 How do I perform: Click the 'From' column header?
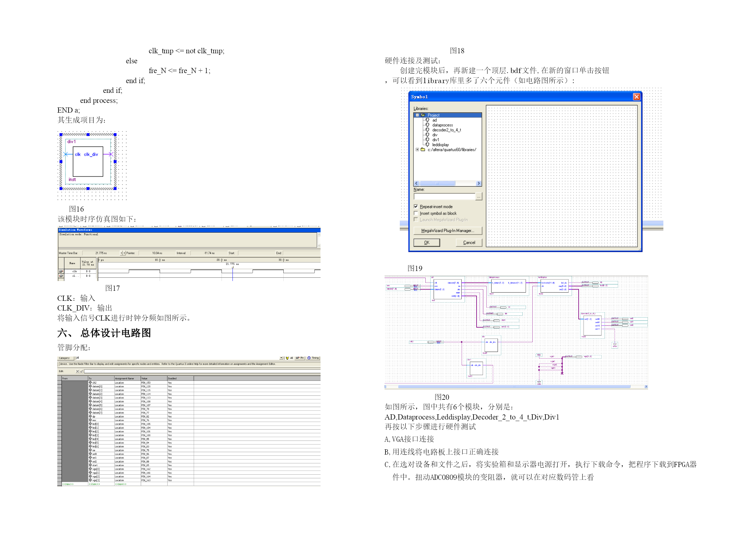(x=75, y=379)
